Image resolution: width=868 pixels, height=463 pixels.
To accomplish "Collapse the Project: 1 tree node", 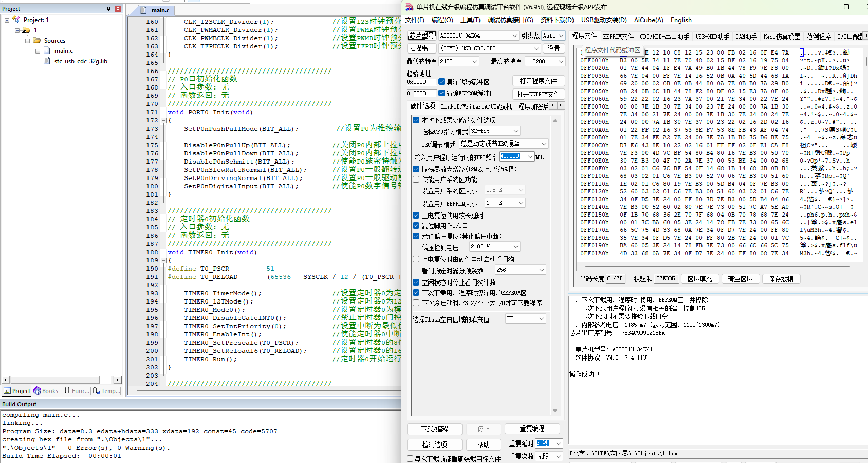I will pyautogui.click(x=7, y=20).
